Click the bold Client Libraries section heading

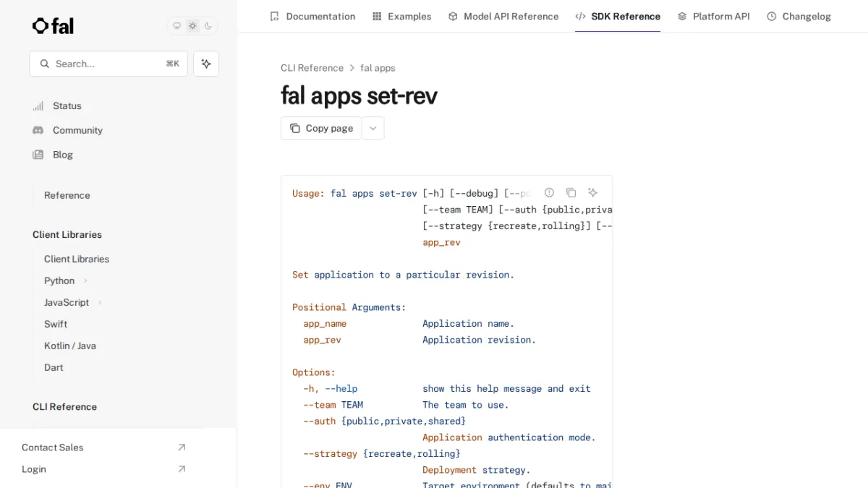[x=67, y=234]
